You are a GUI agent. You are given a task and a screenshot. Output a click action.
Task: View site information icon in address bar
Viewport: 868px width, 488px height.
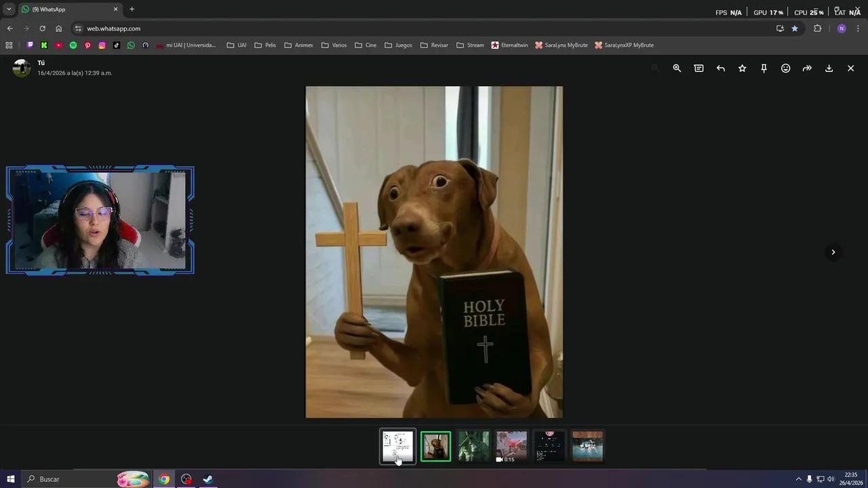[78, 28]
